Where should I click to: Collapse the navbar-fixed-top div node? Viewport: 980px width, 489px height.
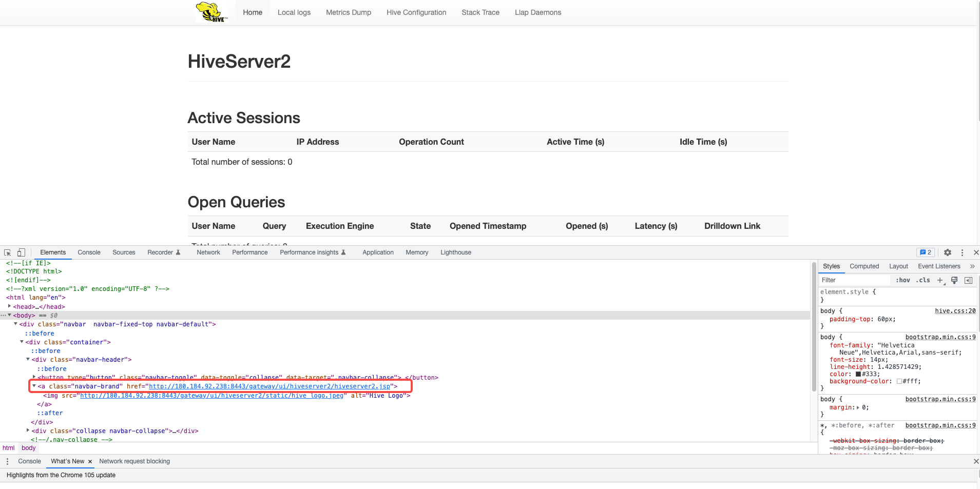click(15, 324)
